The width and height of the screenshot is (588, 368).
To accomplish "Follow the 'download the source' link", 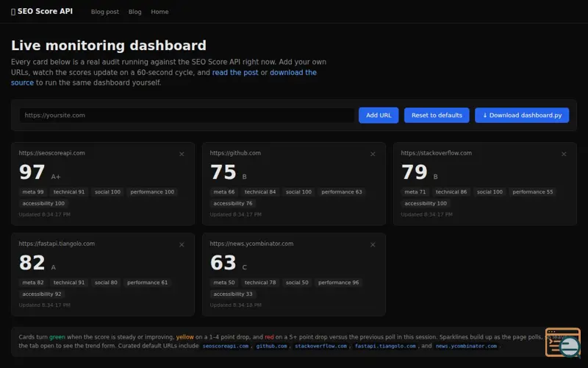I will [x=293, y=72].
